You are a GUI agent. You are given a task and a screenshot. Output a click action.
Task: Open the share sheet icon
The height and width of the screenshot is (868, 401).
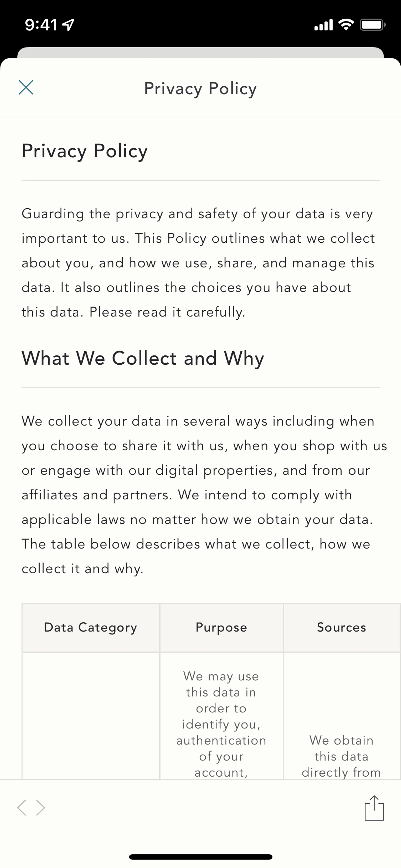374,808
